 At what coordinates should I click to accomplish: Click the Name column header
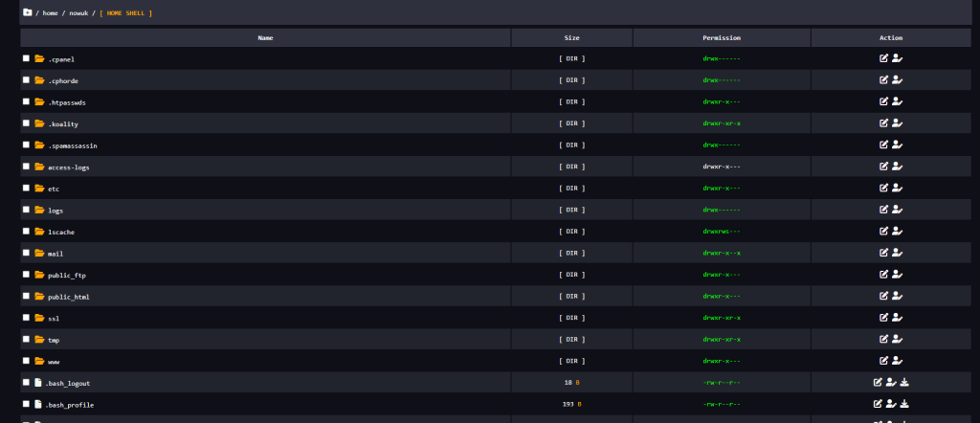point(265,37)
